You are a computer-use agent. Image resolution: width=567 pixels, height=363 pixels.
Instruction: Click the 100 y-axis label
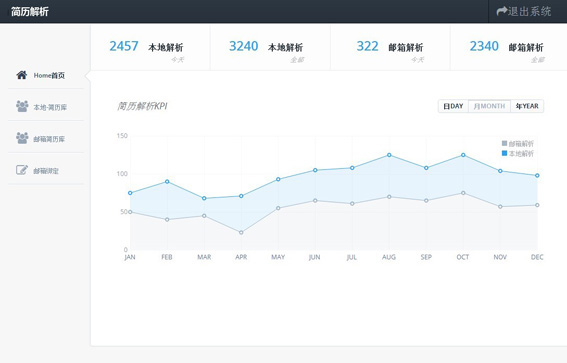coord(122,174)
